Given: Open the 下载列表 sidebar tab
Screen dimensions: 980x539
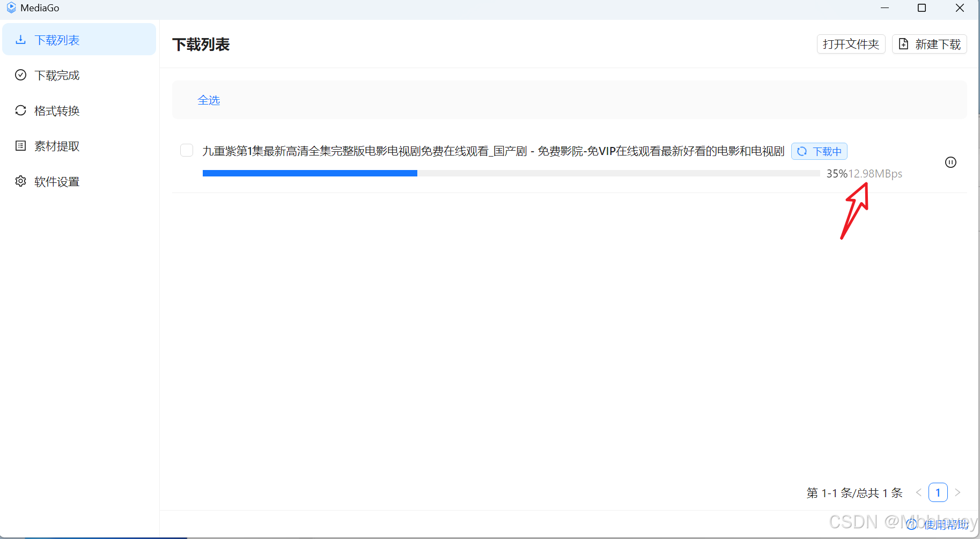Looking at the screenshot, I should [x=79, y=40].
